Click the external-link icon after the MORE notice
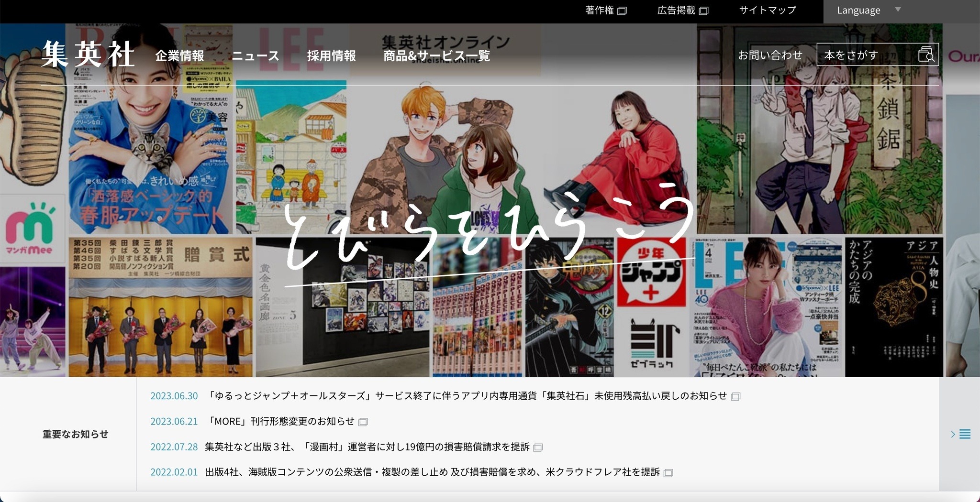This screenshot has height=502, width=980. (364, 422)
